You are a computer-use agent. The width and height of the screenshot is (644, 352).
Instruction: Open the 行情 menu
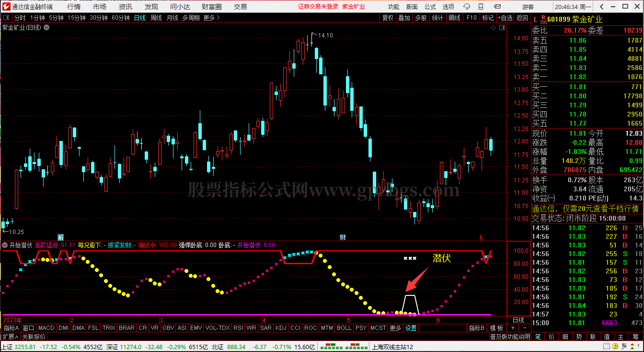74,7
